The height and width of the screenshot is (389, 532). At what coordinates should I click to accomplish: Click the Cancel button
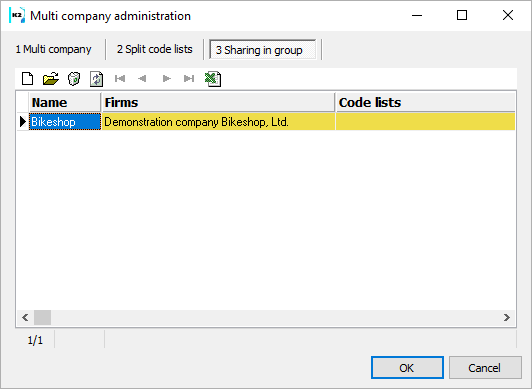[x=485, y=368]
